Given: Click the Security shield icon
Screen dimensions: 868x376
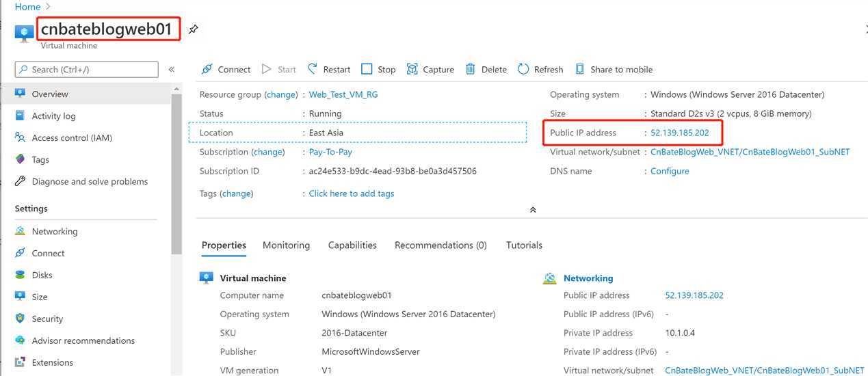Looking at the screenshot, I should tap(20, 319).
